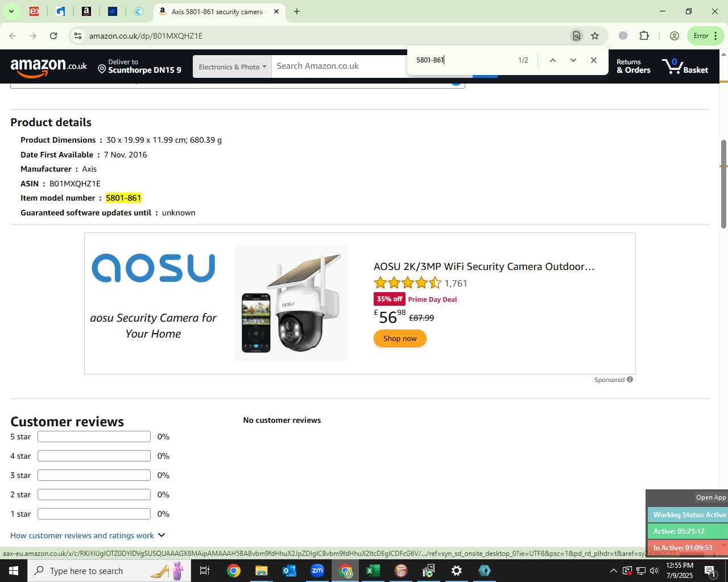Click the Error update button
The width and height of the screenshot is (728, 582).
click(705, 36)
